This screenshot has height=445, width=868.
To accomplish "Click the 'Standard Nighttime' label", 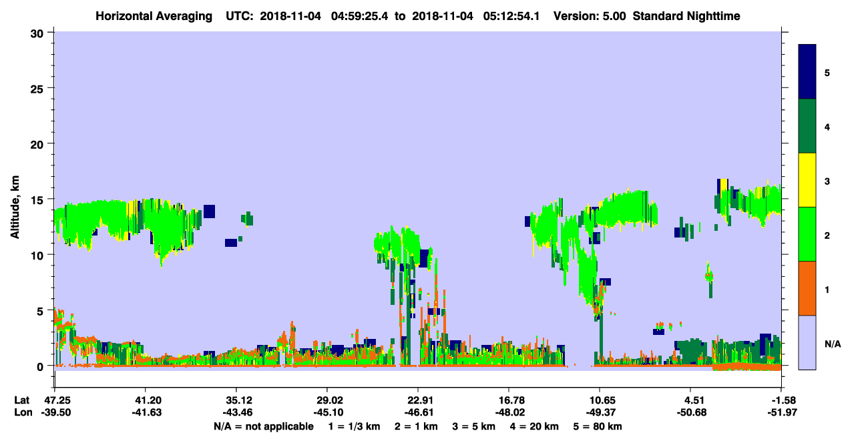I will 686,16.
